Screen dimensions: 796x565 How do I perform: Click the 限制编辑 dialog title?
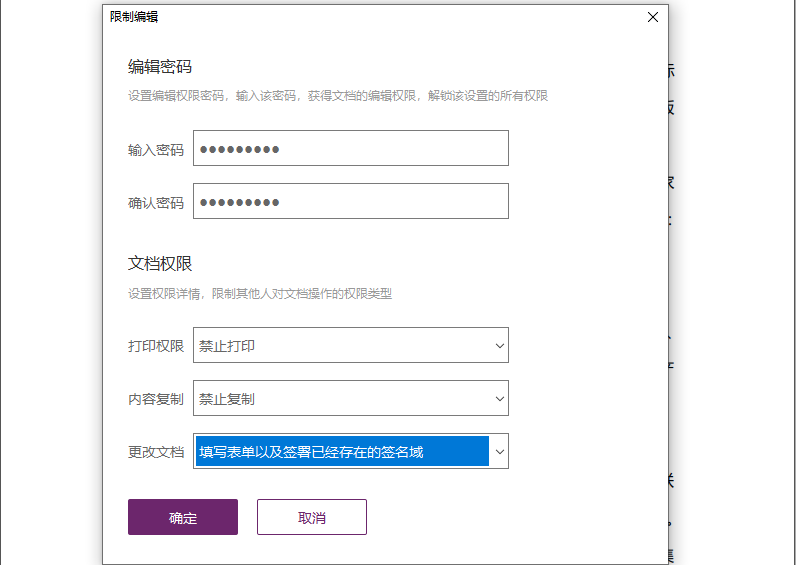coord(134,17)
